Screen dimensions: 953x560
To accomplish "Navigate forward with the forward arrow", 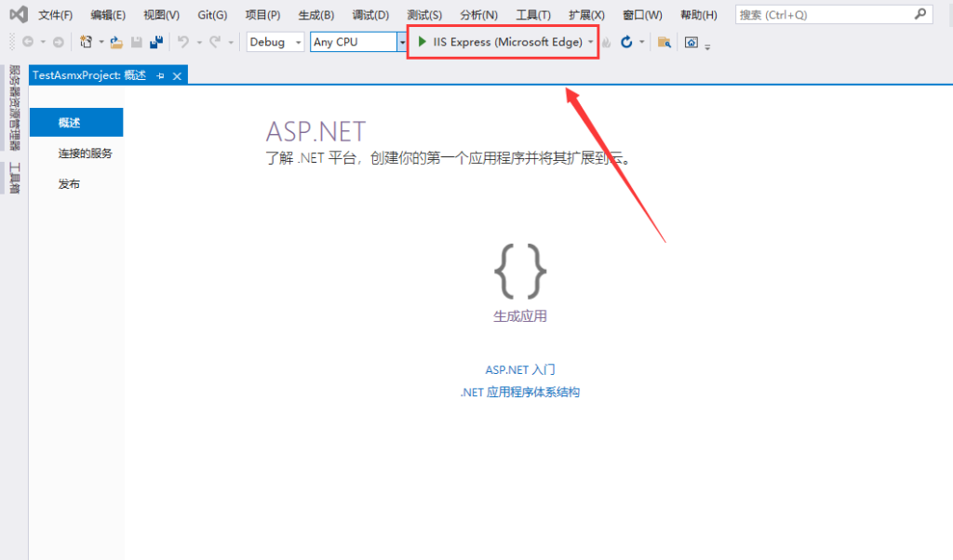I will (59, 42).
